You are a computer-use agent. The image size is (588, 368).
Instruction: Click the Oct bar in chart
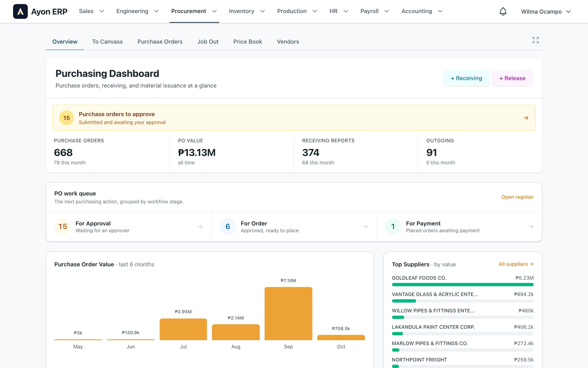click(x=341, y=338)
